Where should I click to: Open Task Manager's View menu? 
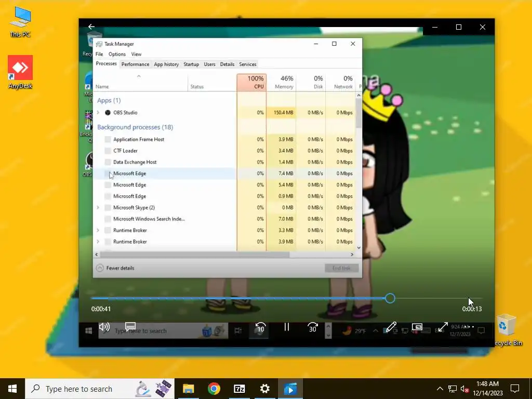tap(136, 54)
